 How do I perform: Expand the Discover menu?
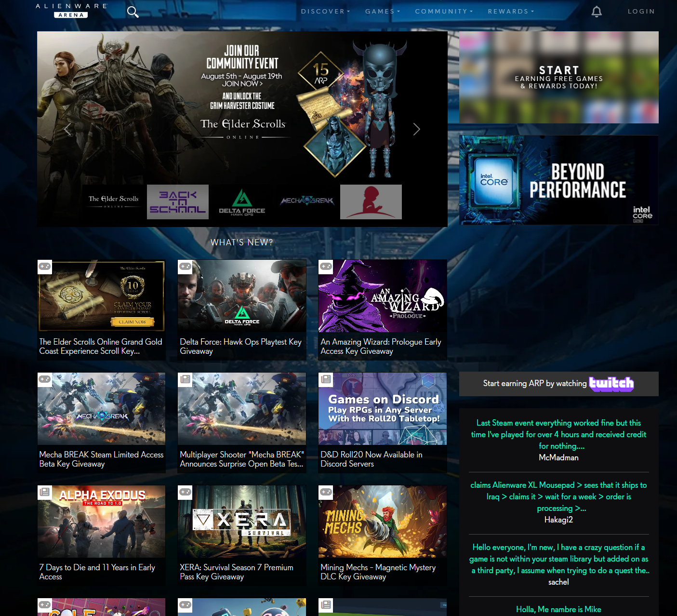(325, 12)
